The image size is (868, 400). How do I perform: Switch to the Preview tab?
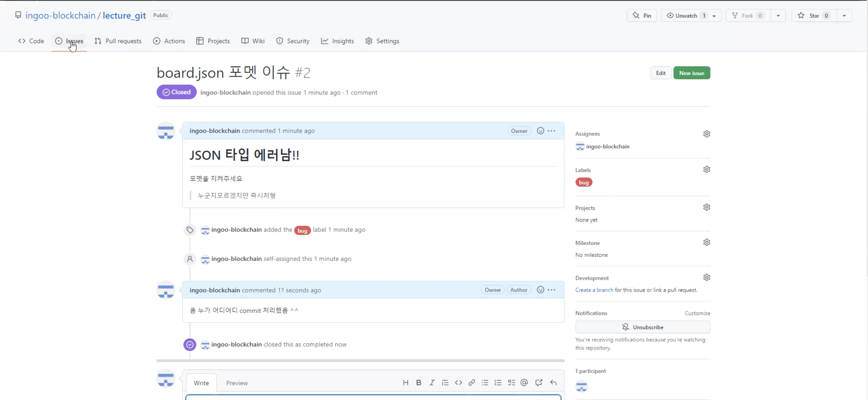tap(237, 383)
